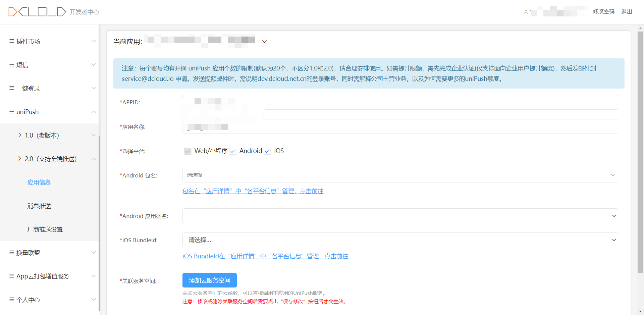Select the 插件市场 sidebar menu
The height and width of the screenshot is (315, 644).
49,41
